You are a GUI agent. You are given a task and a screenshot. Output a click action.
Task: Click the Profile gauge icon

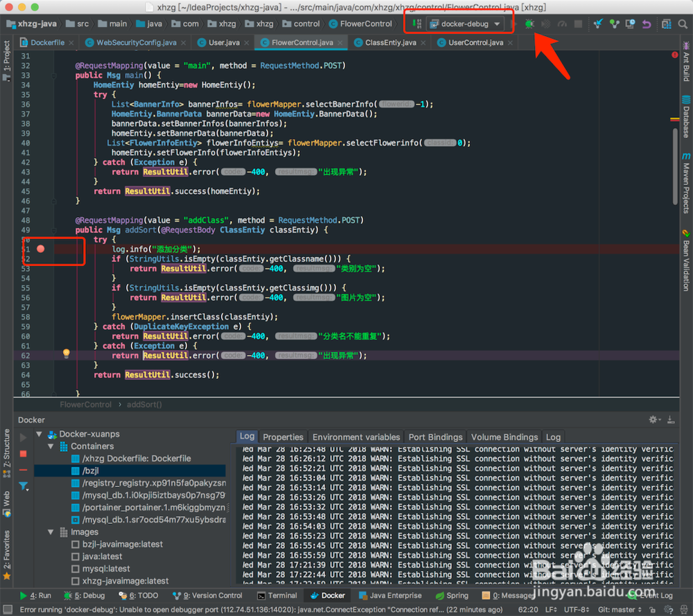(x=562, y=24)
